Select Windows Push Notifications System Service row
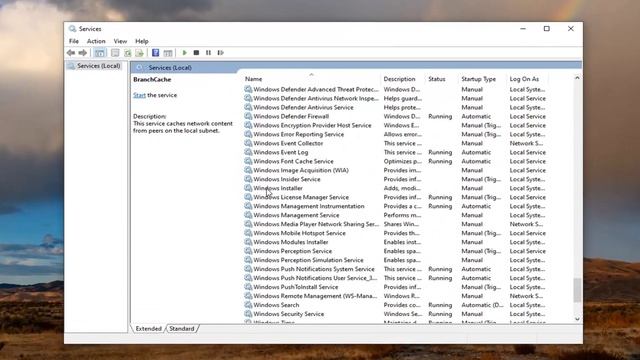This screenshot has height=360, width=640. pyautogui.click(x=395, y=269)
